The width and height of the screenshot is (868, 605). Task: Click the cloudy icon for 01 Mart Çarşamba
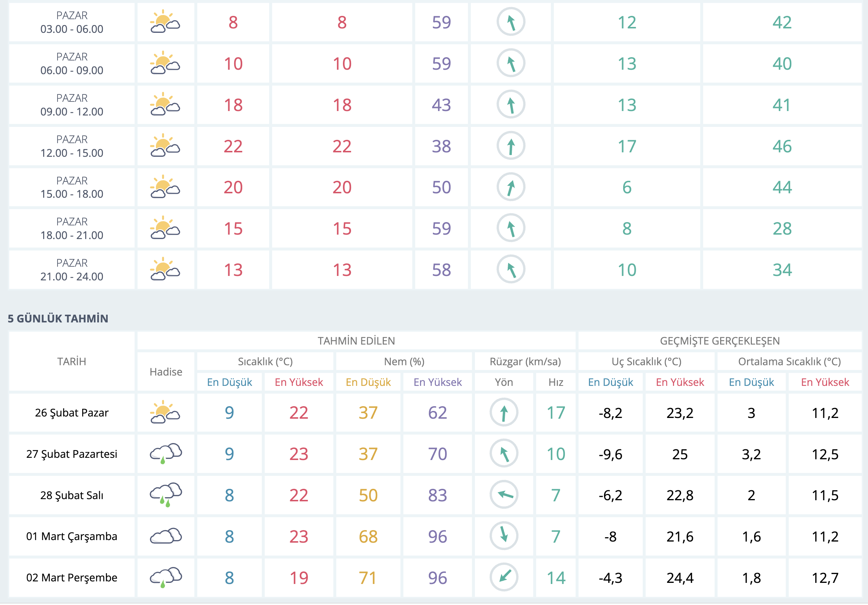click(x=166, y=536)
